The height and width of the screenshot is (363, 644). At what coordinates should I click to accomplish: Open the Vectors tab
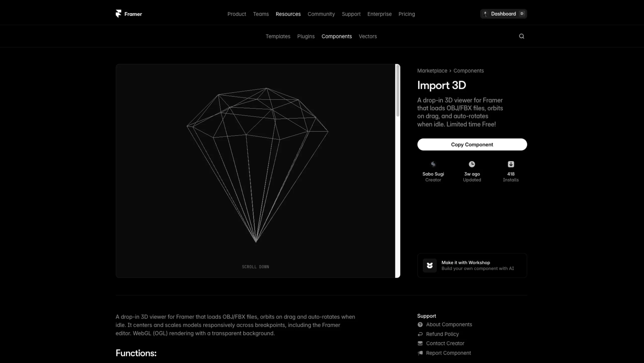pyautogui.click(x=368, y=36)
